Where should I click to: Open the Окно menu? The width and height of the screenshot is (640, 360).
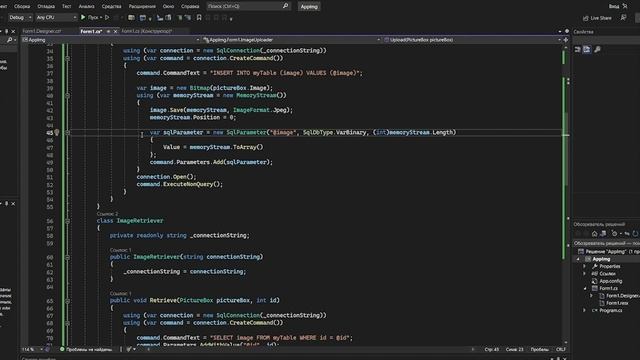168,6
